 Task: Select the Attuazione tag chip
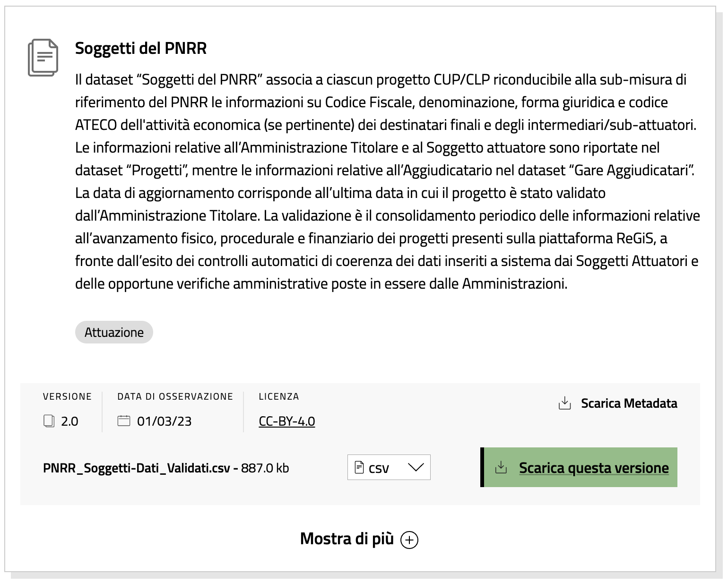114,332
